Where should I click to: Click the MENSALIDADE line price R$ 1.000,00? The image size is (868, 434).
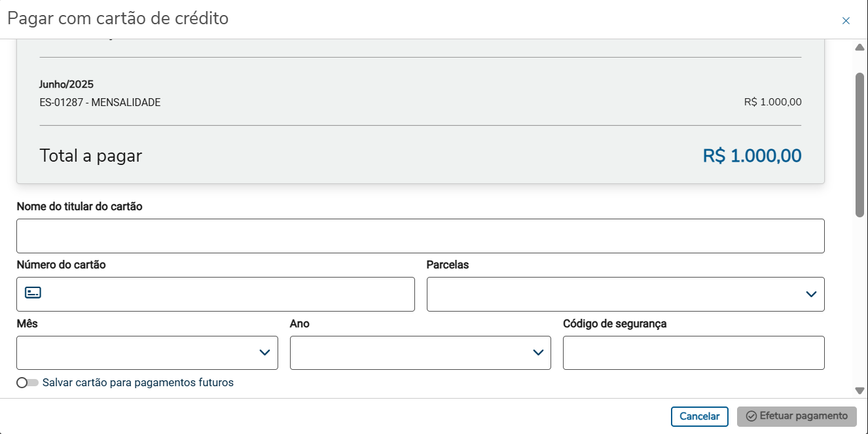(772, 103)
